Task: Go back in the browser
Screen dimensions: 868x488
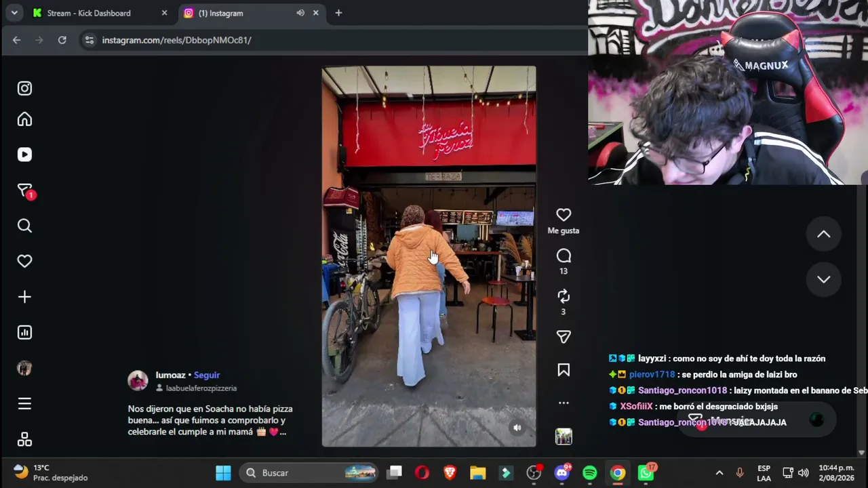Action: click(x=16, y=40)
